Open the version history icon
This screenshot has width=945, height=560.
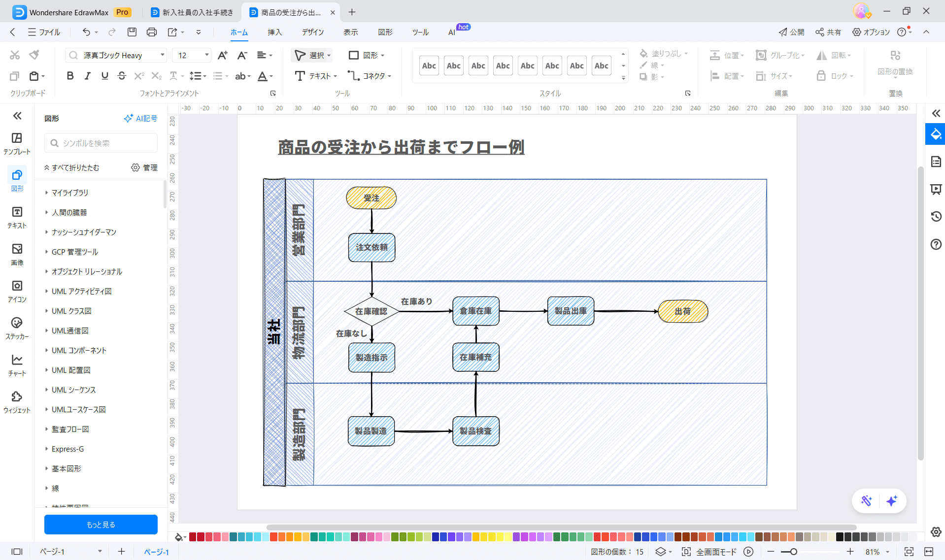tap(936, 217)
